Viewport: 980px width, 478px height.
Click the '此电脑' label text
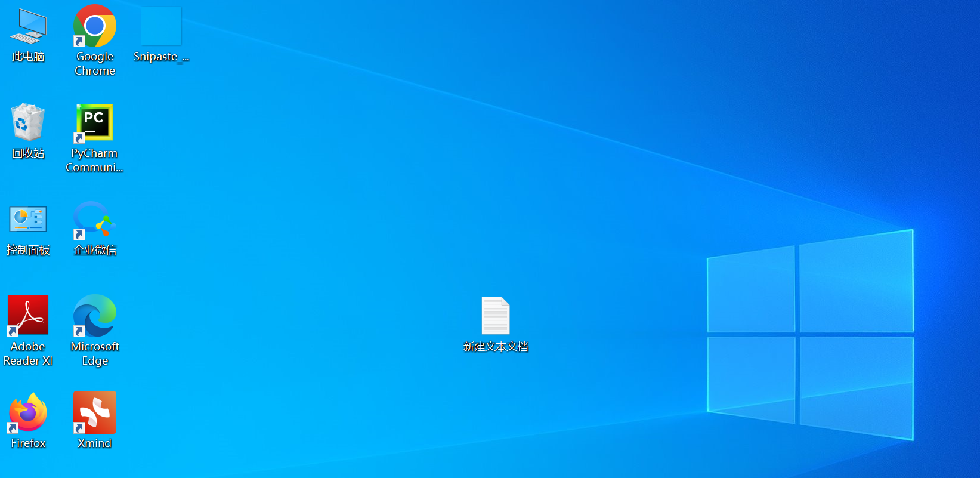tap(28, 56)
